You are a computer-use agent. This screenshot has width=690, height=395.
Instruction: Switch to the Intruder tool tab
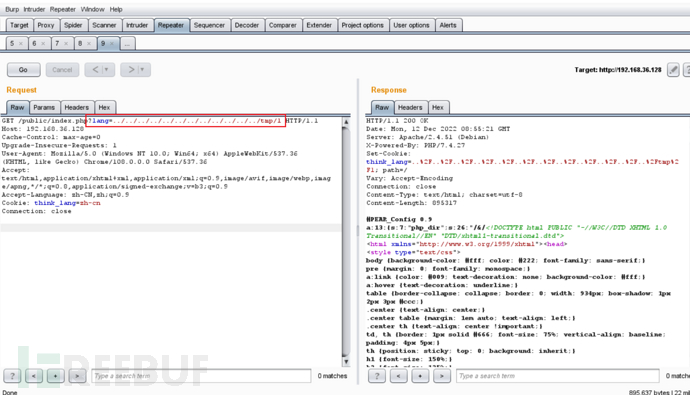pyautogui.click(x=137, y=25)
